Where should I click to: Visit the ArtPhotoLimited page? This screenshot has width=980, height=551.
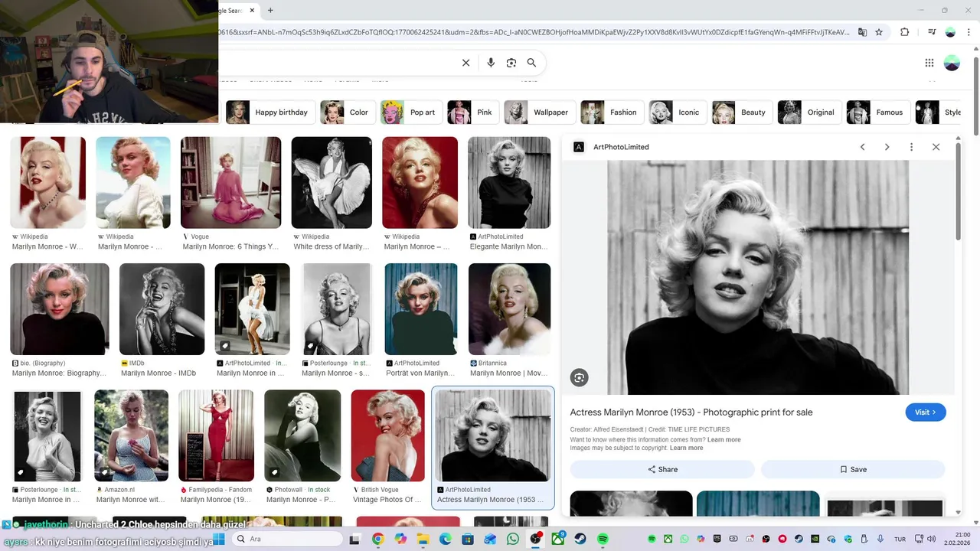coord(926,412)
